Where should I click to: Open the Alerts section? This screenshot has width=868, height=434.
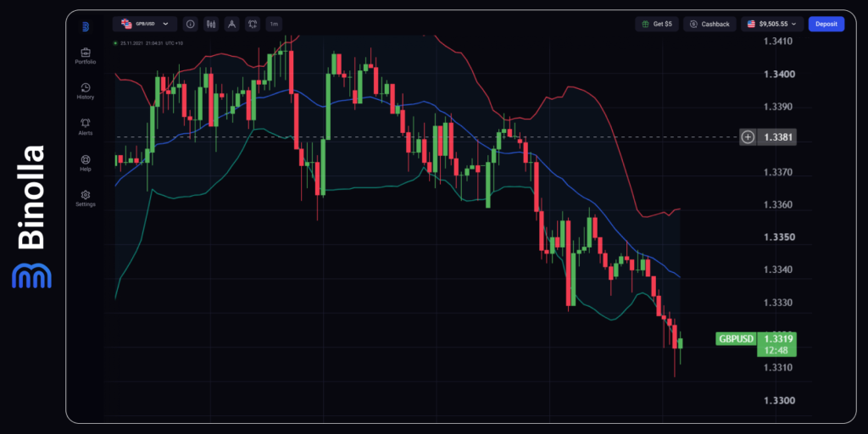click(x=86, y=127)
